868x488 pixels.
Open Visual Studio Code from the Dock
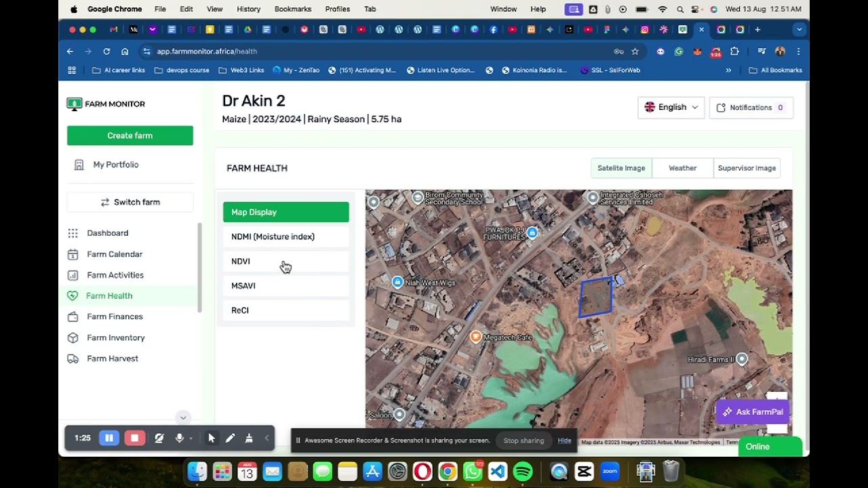pos(498,471)
